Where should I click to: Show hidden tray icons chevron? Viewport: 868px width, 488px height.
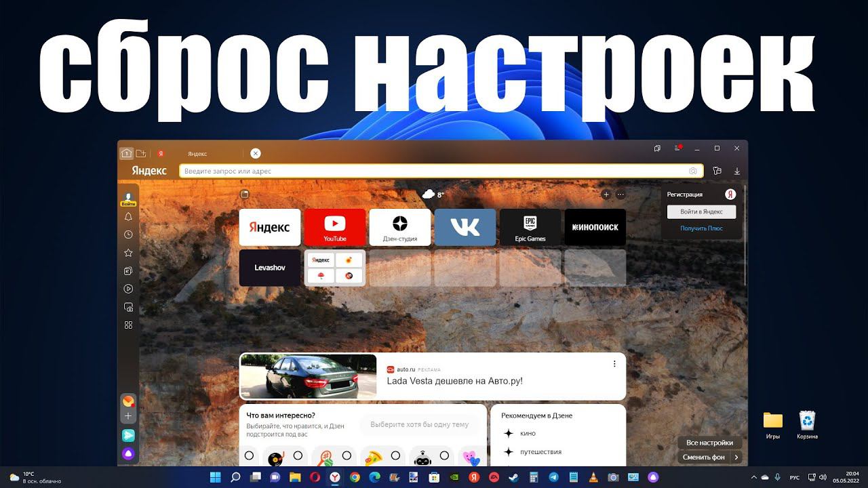tap(754, 477)
